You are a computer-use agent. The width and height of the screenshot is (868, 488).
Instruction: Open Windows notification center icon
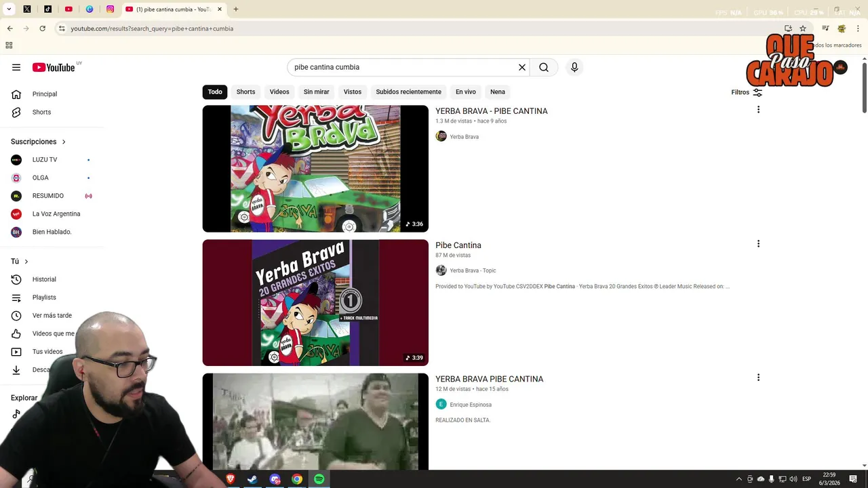[853, 479]
